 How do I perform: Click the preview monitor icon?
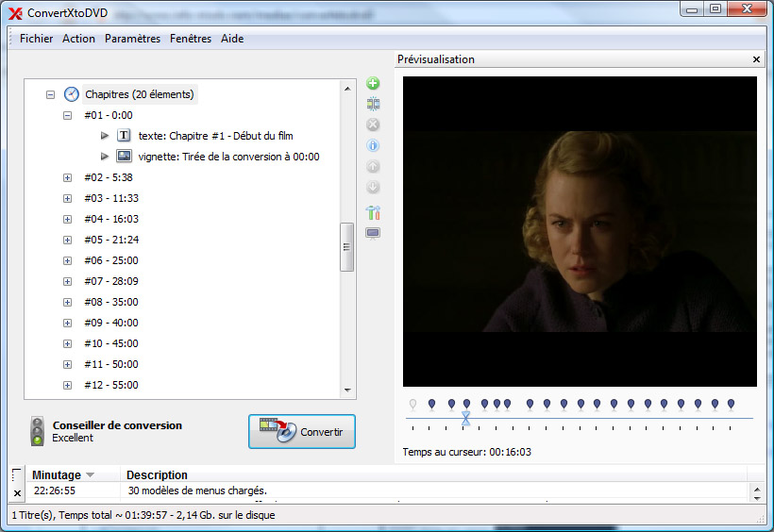tap(373, 233)
